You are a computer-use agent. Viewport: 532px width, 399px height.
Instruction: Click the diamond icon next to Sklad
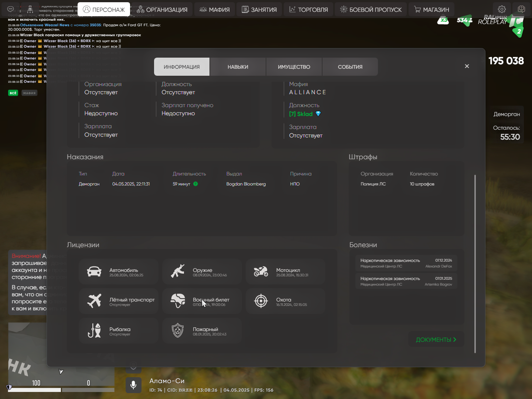[318, 114]
